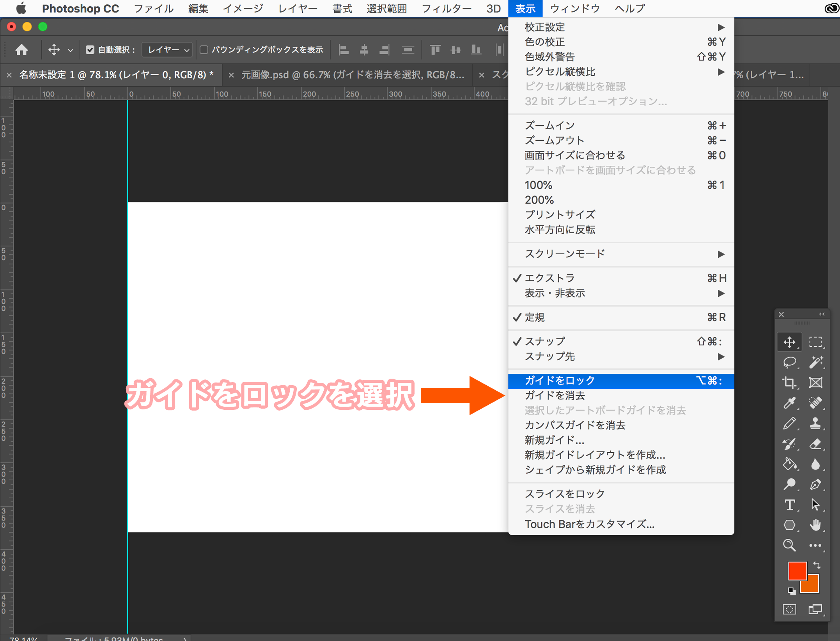Open the ファイル menu
Image resolution: width=840 pixels, height=641 pixels.
154,9
